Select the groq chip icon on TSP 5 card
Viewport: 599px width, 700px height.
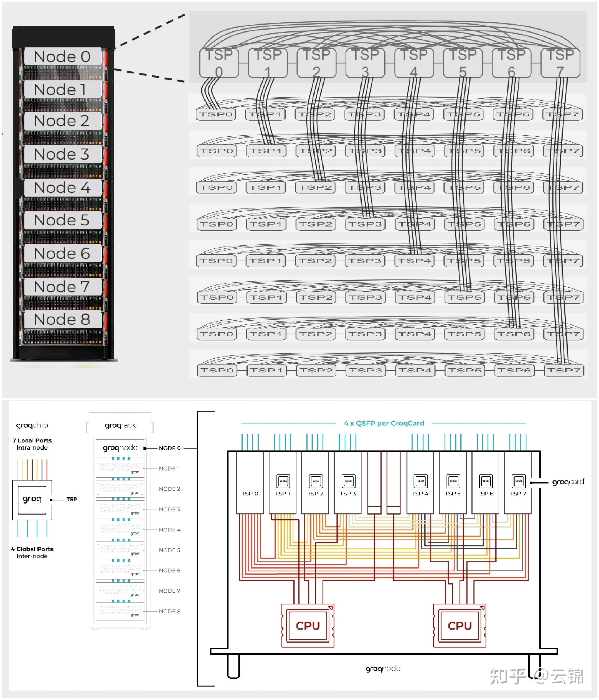453,481
